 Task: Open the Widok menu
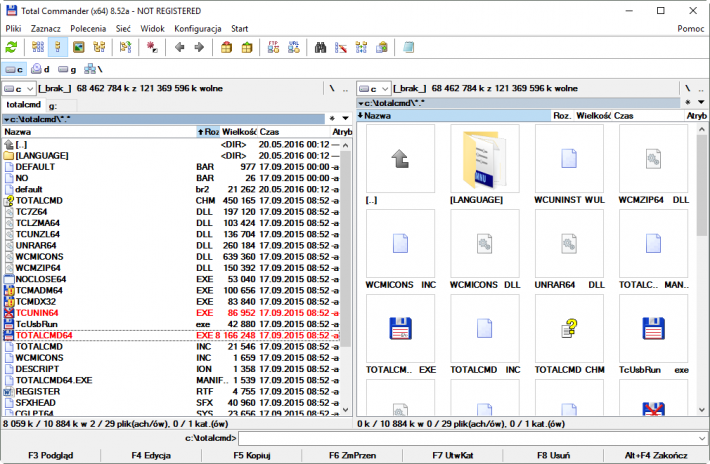point(152,29)
